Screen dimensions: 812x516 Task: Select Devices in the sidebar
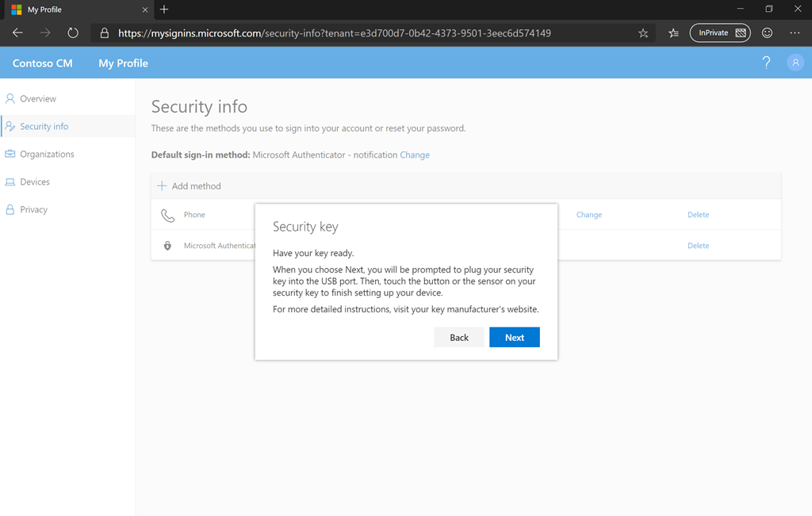coord(35,182)
